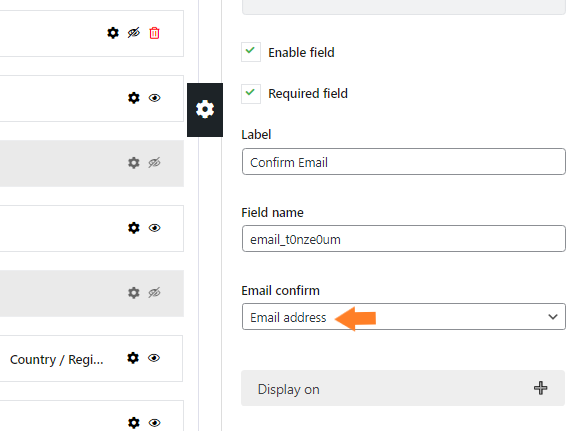Select the Country / Regi... field row

coord(91,358)
